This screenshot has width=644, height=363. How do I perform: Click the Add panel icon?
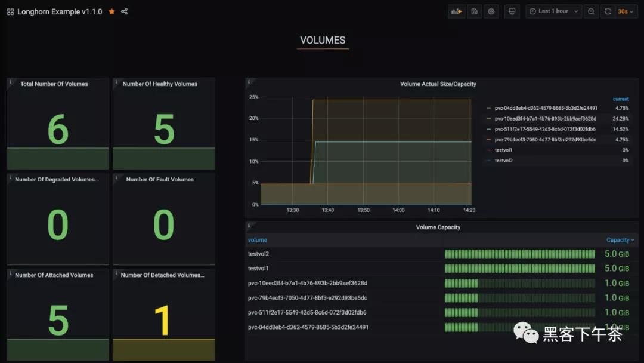456,11
